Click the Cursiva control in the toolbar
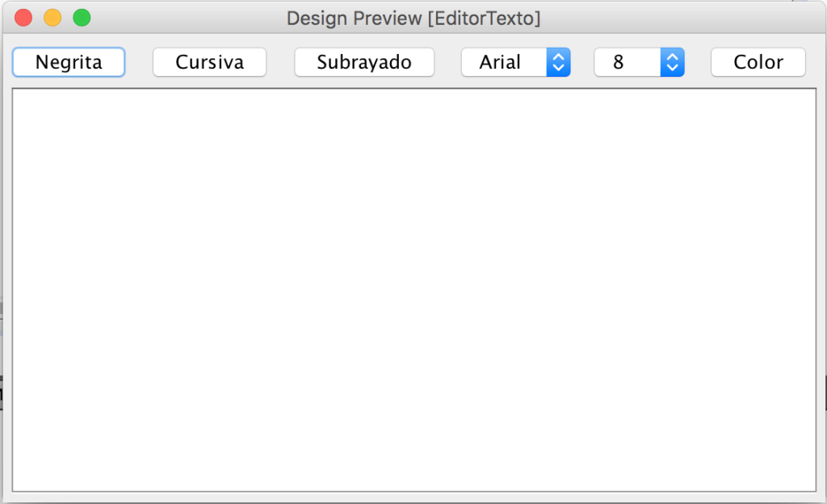Screen dimensions: 827x504 209,61
